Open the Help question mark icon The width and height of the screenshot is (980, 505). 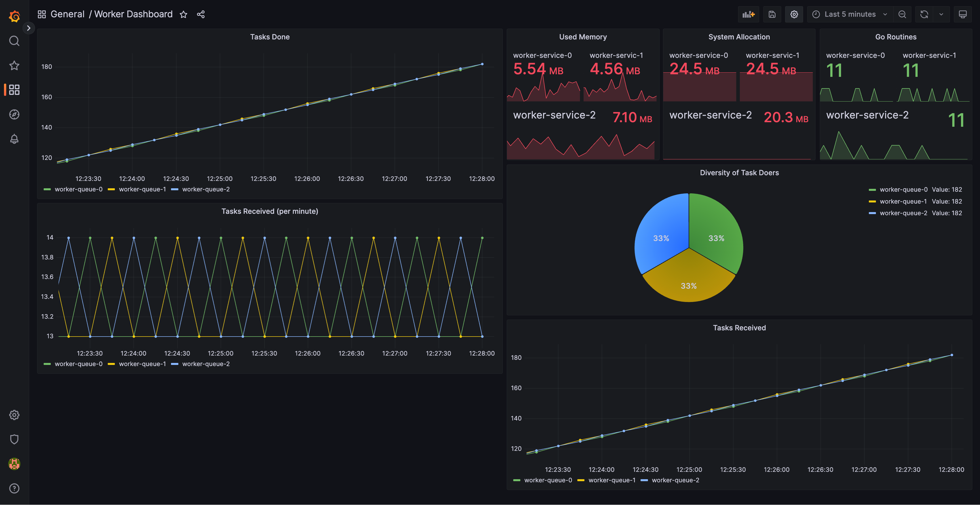(14, 489)
